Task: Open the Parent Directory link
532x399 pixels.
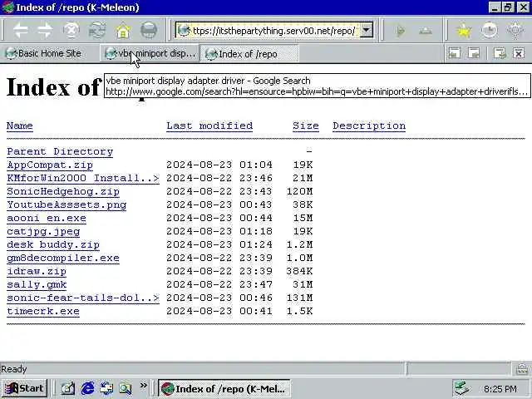Action: tap(60, 151)
